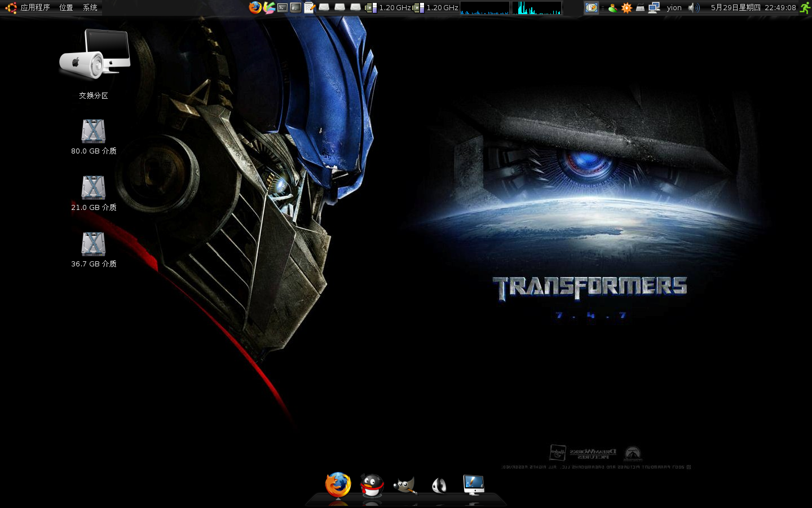Viewport: 812px width, 508px height.
Task: Open the clock showing 5月29日星期四 22:49:08
Action: pos(753,7)
